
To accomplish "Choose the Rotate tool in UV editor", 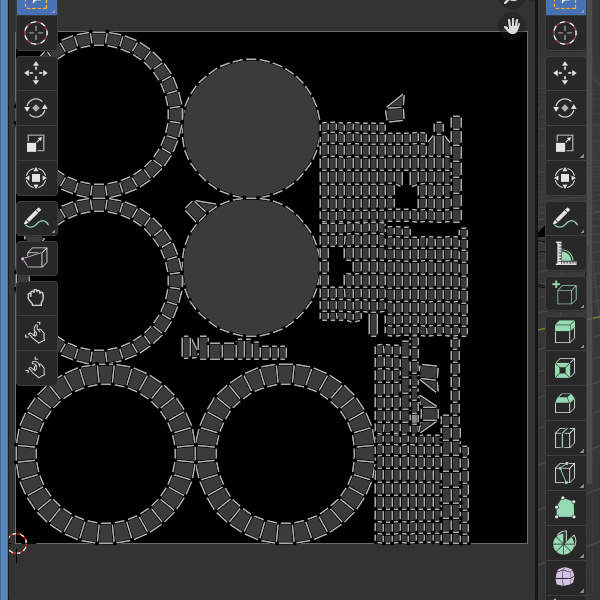I will (x=36, y=108).
